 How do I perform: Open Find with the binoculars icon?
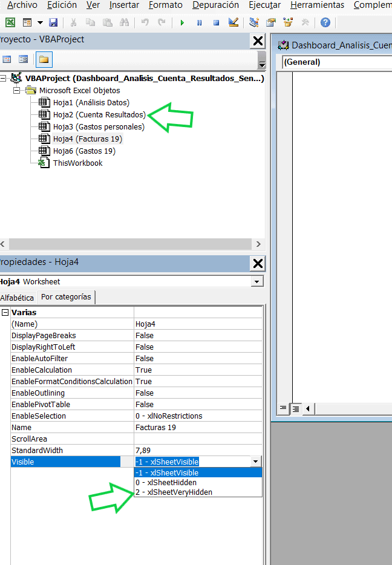tap(124, 23)
